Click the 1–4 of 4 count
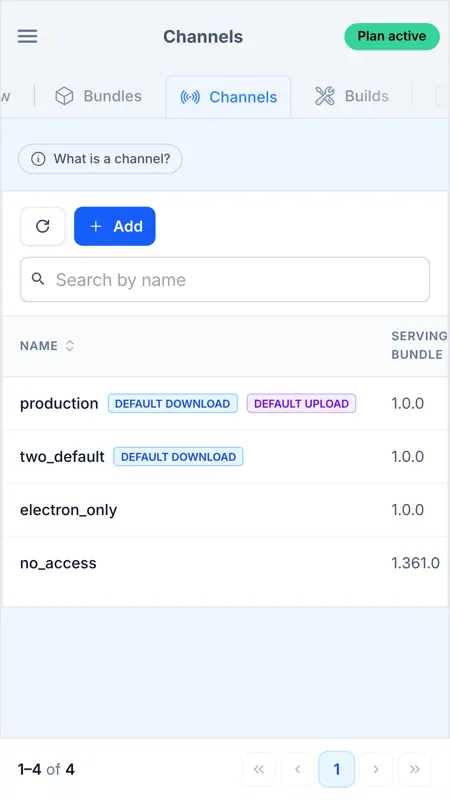The height and width of the screenshot is (800, 450). tap(46, 769)
